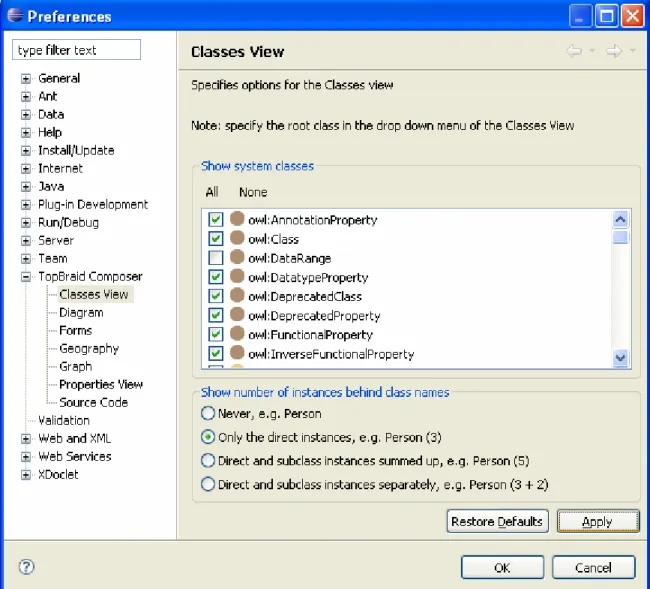Expand the XDoclet tree node
The height and width of the screenshot is (589, 650).
26,475
